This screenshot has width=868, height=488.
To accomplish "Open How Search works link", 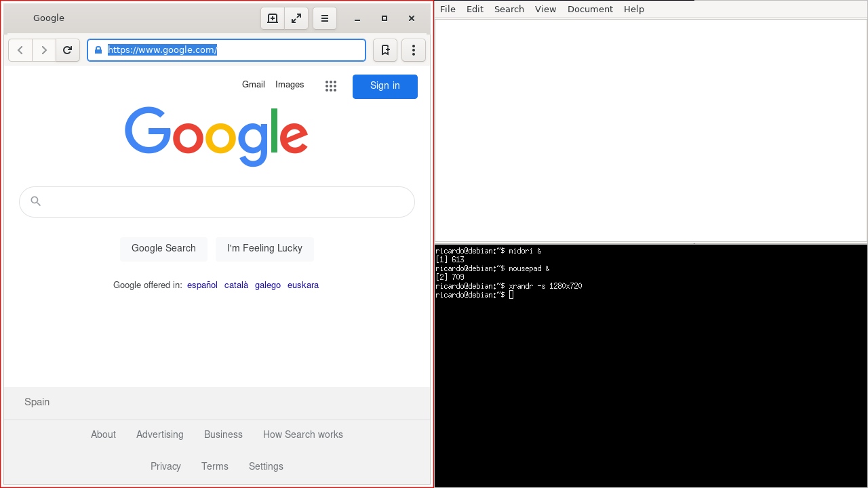I will 303,434.
